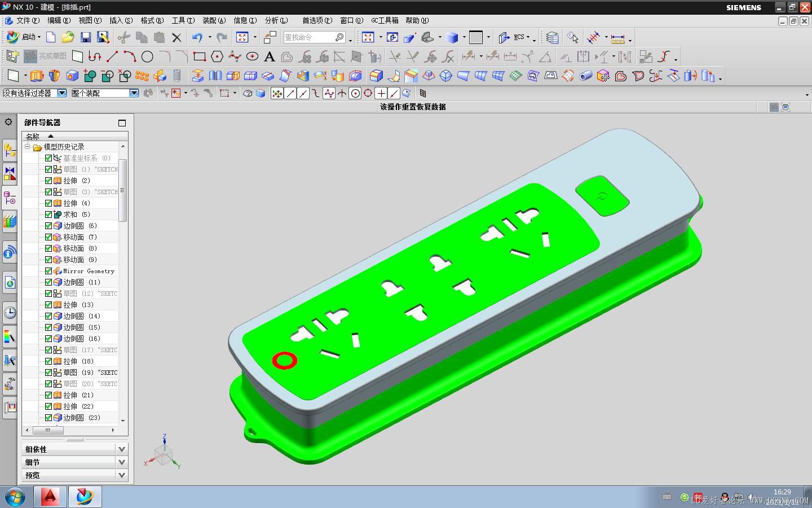
Task: Open the 视图(V) menu
Action: [90, 20]
